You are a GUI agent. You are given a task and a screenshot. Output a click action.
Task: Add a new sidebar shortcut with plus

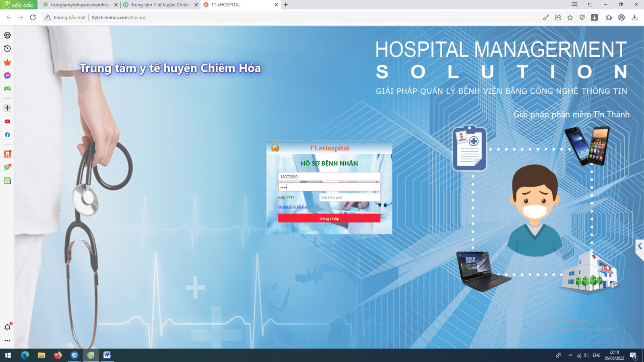pyautogui.click(x=7, y=108)
